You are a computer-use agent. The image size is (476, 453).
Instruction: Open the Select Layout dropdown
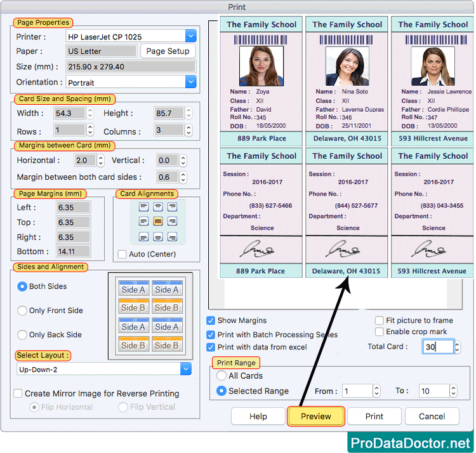186,369
